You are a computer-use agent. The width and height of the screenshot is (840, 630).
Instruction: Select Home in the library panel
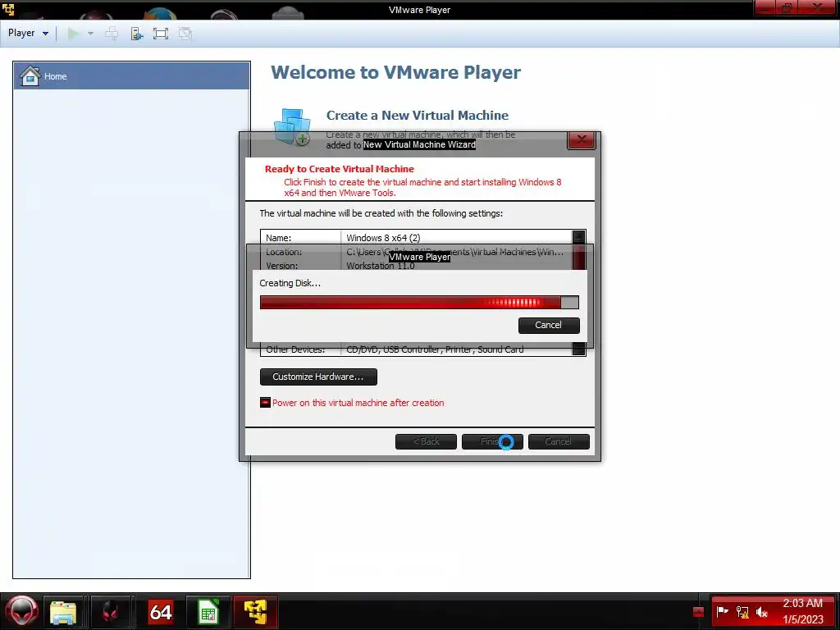[132, 76]
